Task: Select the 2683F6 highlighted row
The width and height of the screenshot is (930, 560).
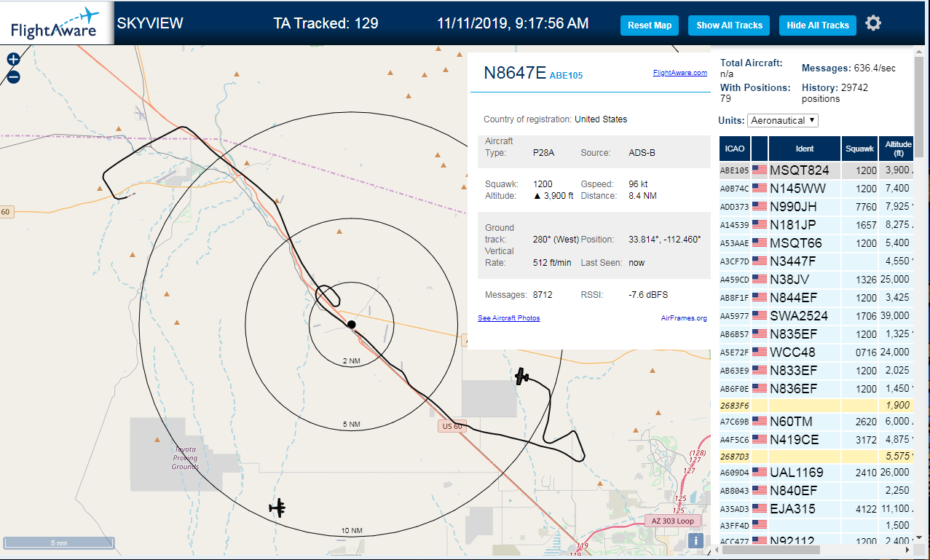Action: (816, 406)
